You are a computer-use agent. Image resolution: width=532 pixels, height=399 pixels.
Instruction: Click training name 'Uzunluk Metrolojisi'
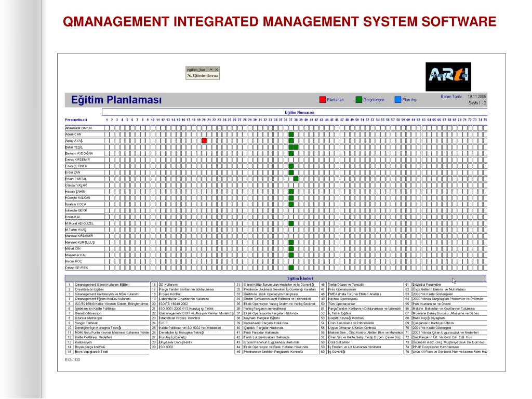coord(88,318)
